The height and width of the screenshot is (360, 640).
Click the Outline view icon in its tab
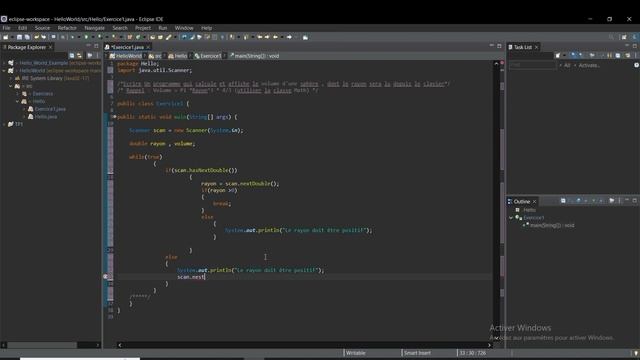click(510, 202)
